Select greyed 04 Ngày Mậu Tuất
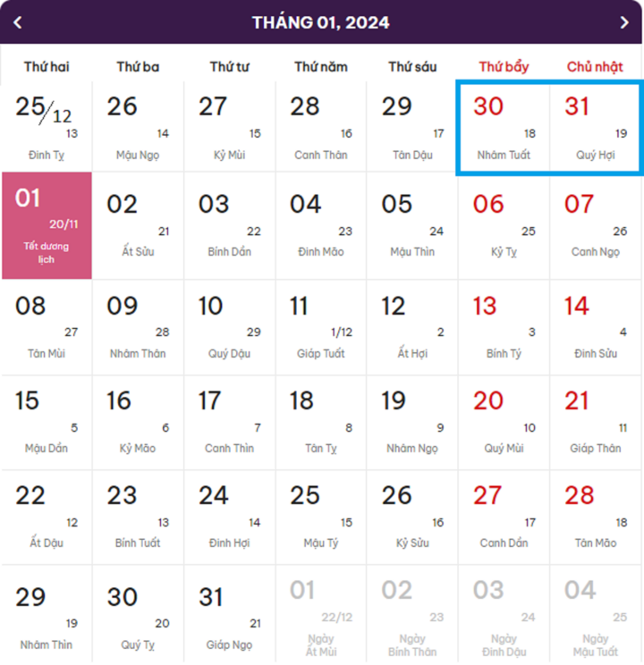This screenshot has height=665, width=644. click(595, 614)
